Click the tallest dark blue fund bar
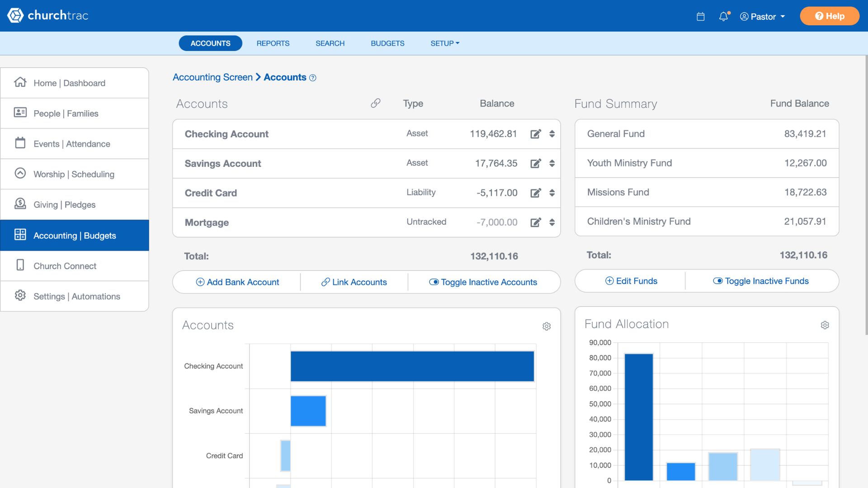This screenshot has height=488, width=868. pyautogui.click(x=639, y=417)
